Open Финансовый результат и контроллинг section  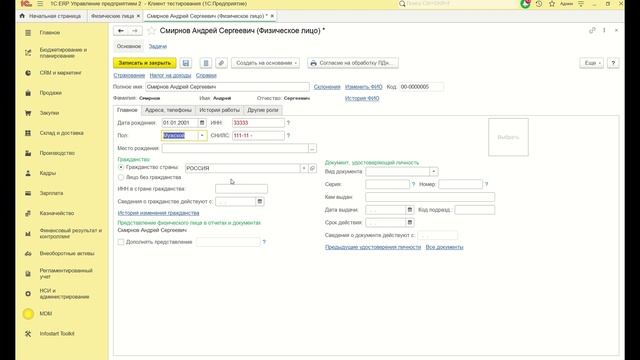click(70, 233)
